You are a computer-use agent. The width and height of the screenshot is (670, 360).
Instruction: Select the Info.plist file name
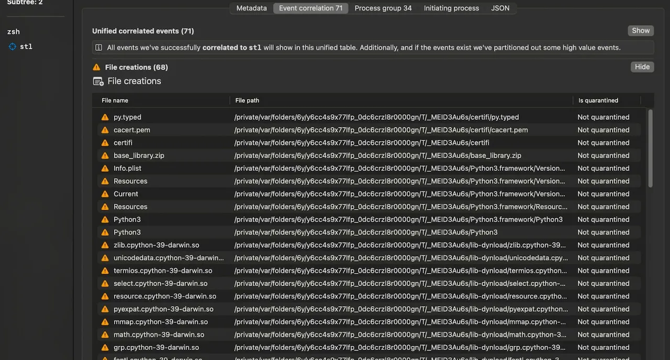point(127,168)
